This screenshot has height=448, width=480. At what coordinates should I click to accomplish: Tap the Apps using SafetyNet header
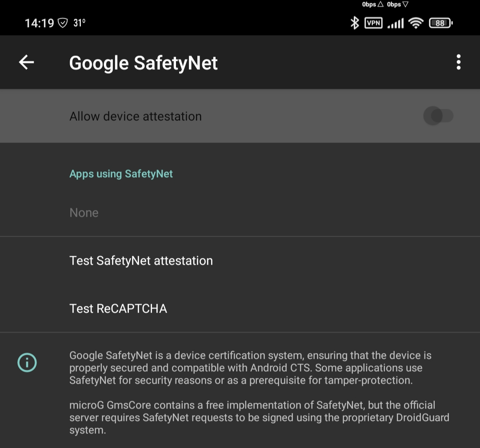point(121,174)
